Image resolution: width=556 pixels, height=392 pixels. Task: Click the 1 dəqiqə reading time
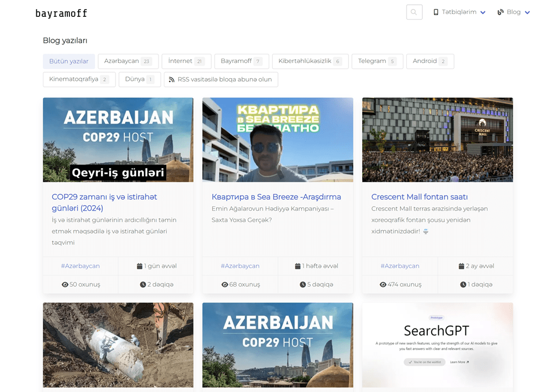click(x=480, y=284)
